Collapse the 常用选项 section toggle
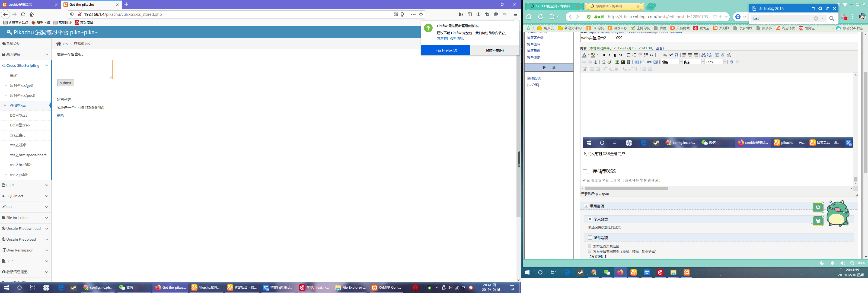 586,206
